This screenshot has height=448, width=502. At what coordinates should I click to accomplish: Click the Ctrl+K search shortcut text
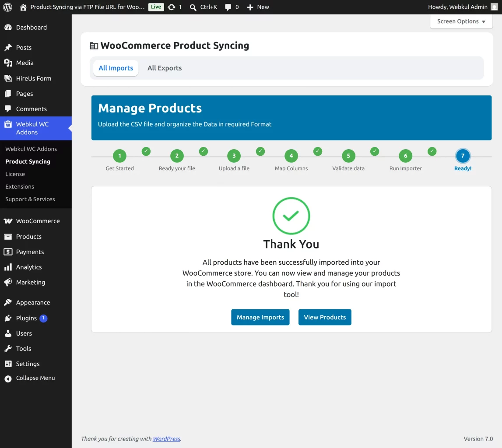coord(208,7)
